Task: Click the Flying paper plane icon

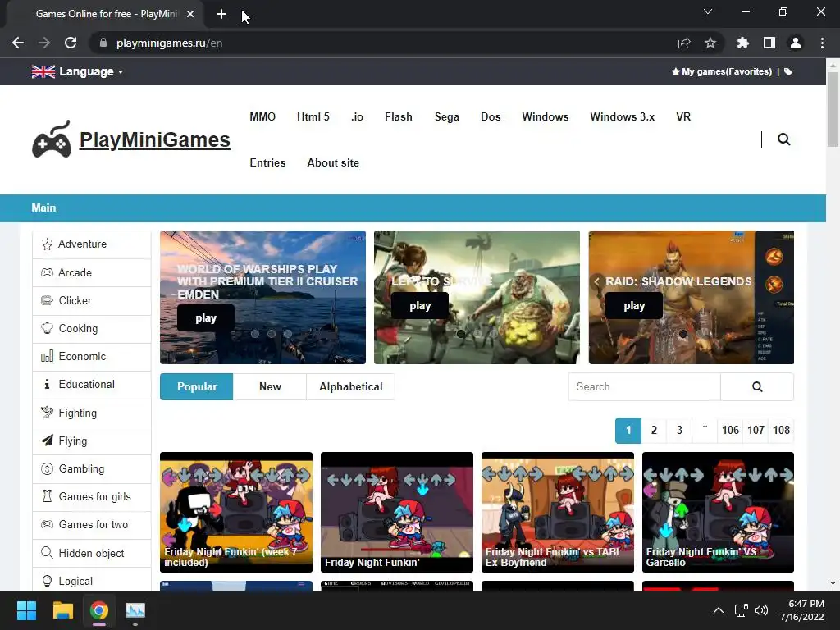Action: [47, 441]
